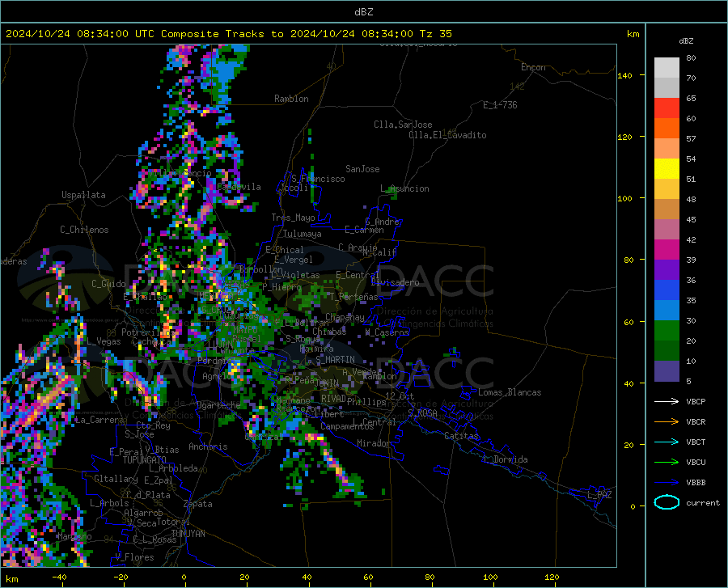
Task: Click the '-40' tick on bottom km axis
Action: (59, 577)
